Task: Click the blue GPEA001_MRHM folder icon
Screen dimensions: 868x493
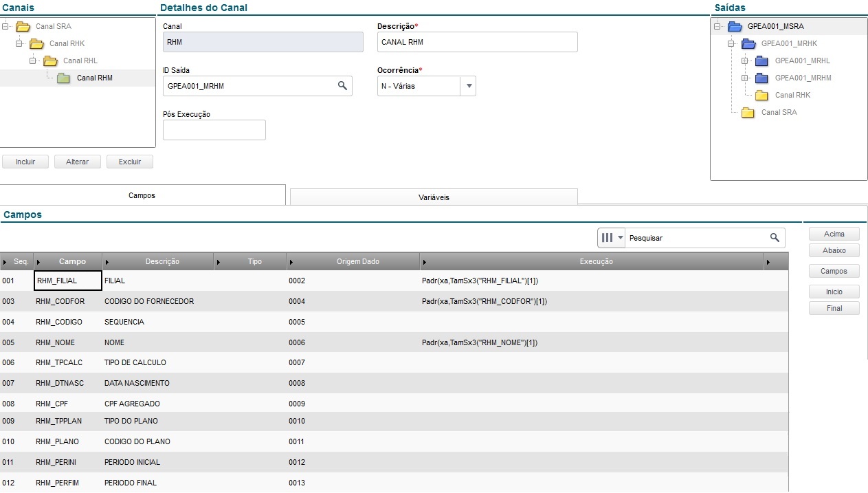Action: (761, 78)
